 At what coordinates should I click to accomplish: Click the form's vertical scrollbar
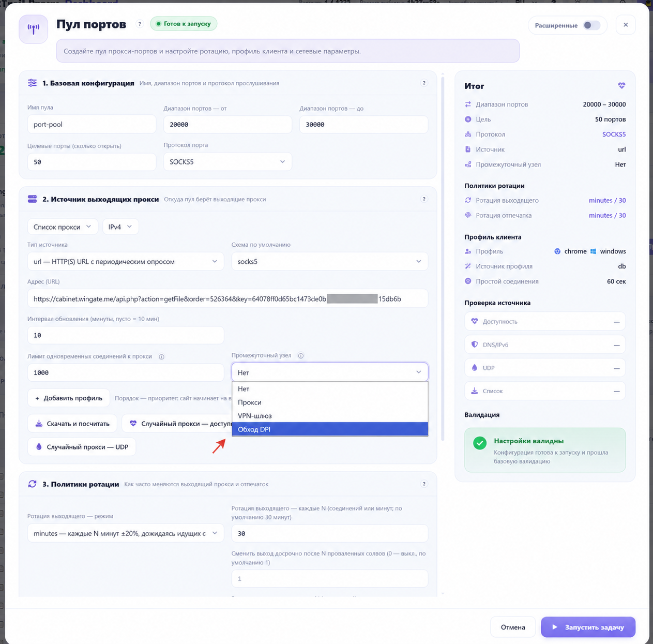click(443, 259)
